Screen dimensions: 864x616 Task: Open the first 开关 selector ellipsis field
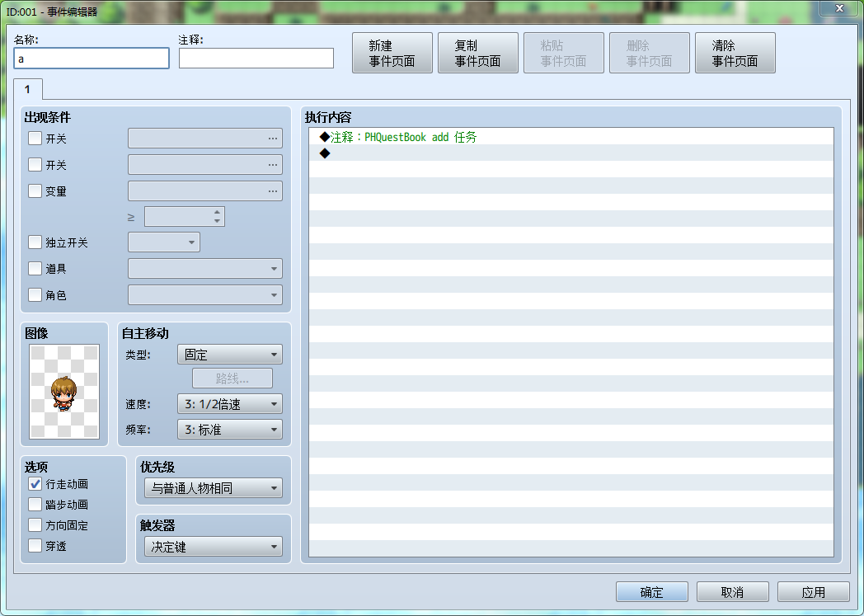click(205, 139)
